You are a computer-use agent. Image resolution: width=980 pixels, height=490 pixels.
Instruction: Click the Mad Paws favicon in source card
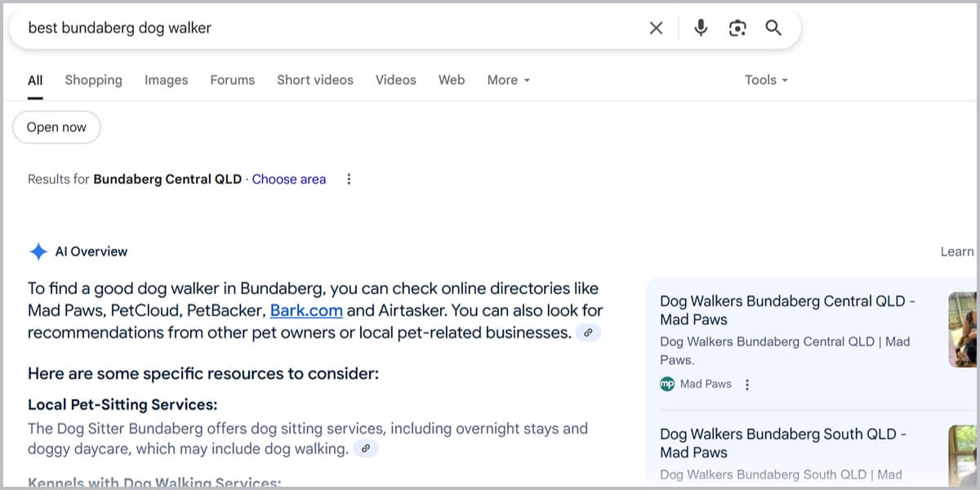click(667, 384)
